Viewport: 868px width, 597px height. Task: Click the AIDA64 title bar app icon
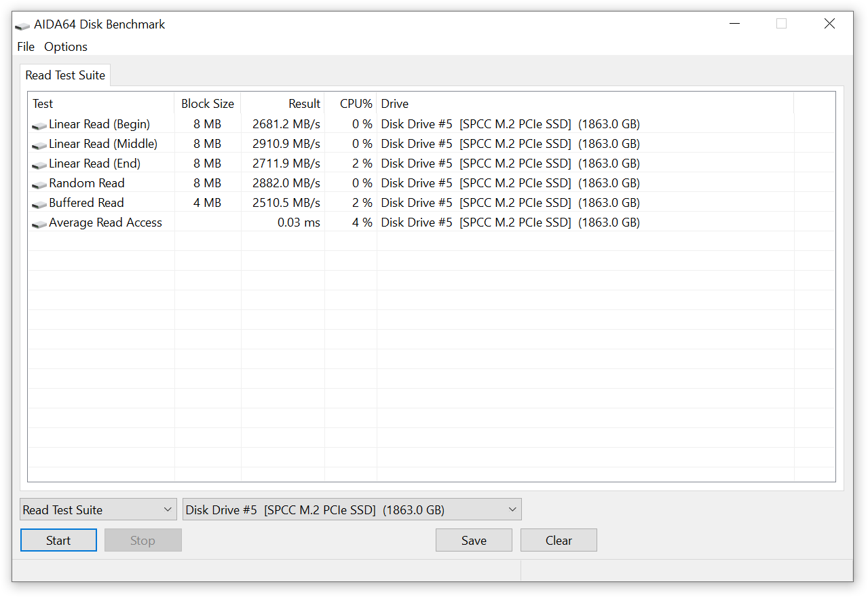[x=22, y=25]
